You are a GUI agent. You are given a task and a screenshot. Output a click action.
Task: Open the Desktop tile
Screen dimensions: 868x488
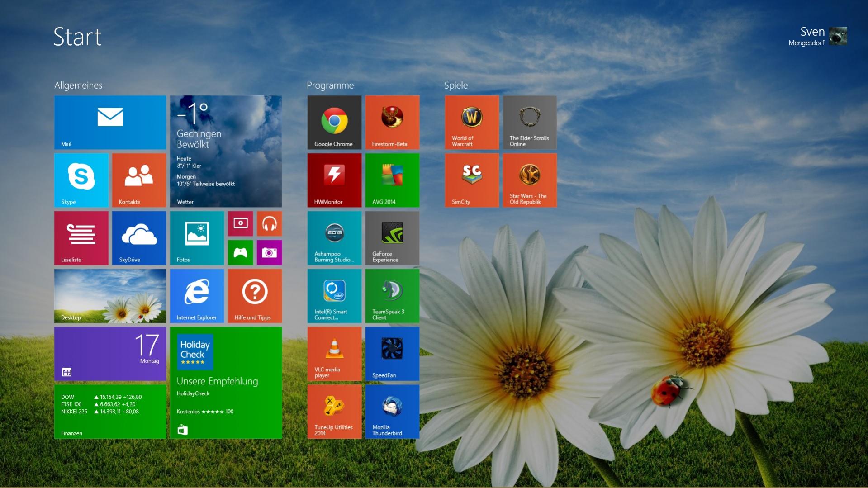click(x=110, y=296)
